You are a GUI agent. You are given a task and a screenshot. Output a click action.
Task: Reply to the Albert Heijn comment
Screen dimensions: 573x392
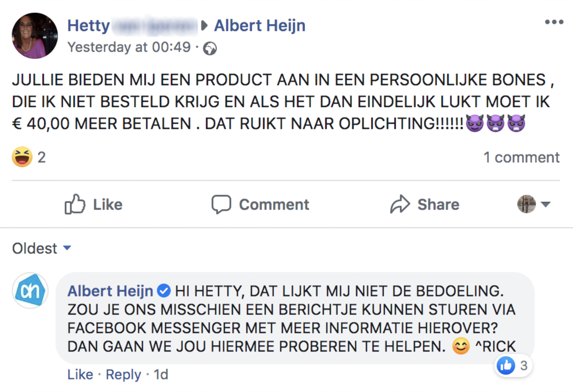point(123,374)
